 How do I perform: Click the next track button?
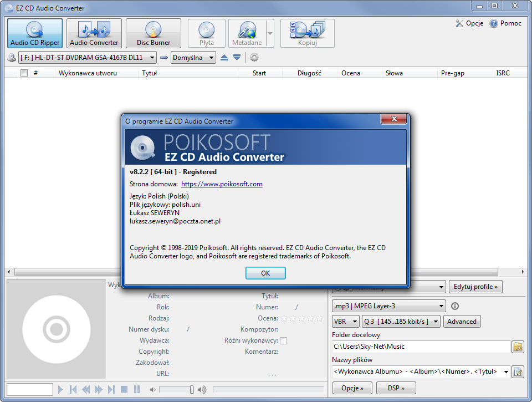tap(111, 389)
